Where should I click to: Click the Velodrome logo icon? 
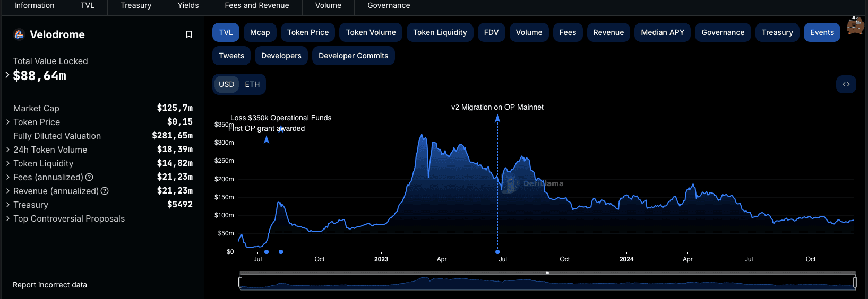pyautogui.click(x=19, y=34)
